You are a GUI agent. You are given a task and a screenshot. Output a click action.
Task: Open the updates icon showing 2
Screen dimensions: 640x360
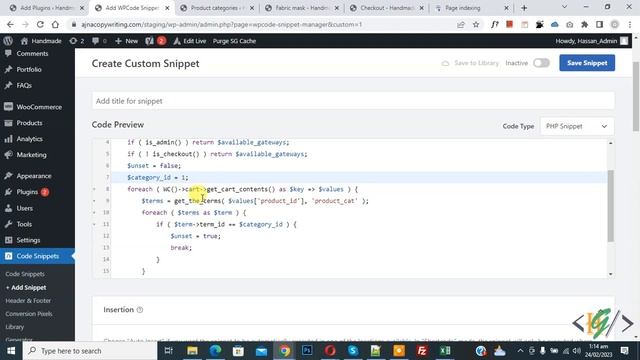coord(77,41)
